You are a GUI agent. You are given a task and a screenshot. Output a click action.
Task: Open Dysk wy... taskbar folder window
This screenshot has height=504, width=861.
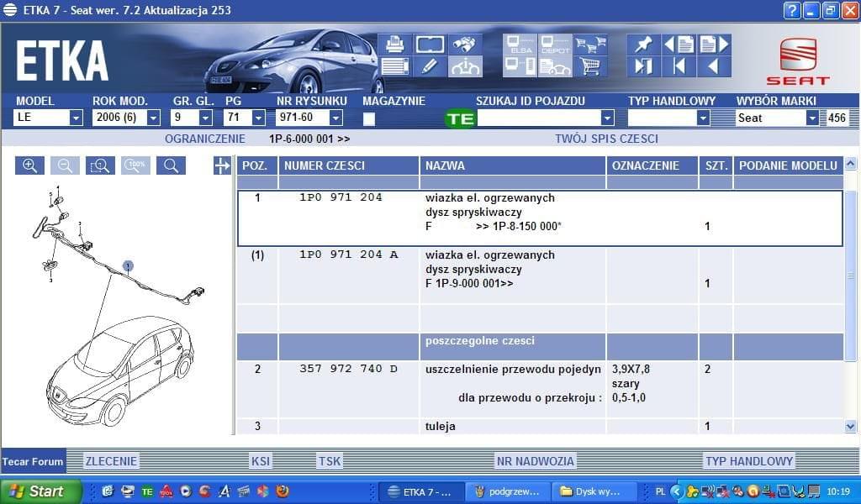pyautogui.click(x=594, y=492)
